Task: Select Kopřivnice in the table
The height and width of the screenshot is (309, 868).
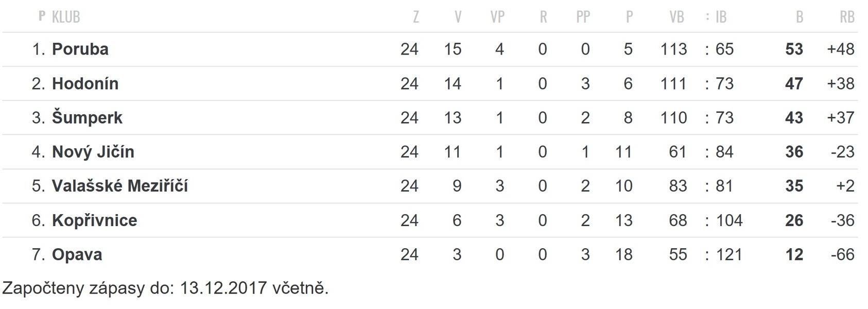Action: click(x=95, y=220)
